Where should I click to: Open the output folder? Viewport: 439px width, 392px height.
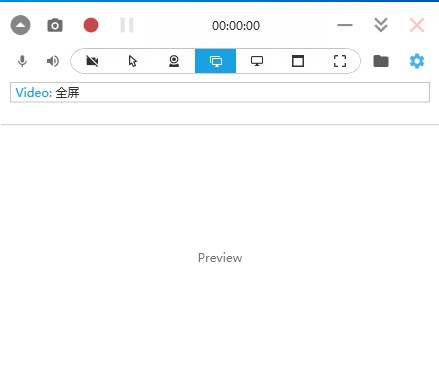pyautogui.click(x=381, y=61)
